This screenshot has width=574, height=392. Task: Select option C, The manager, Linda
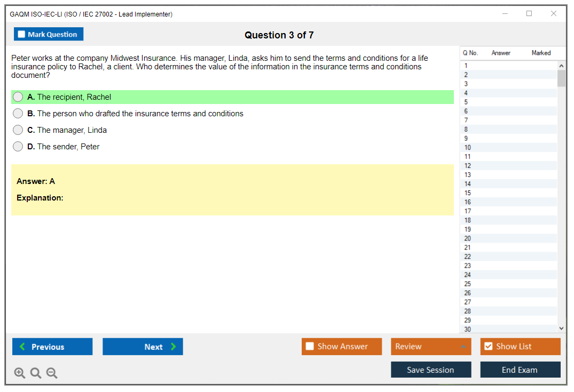point(18,130)
